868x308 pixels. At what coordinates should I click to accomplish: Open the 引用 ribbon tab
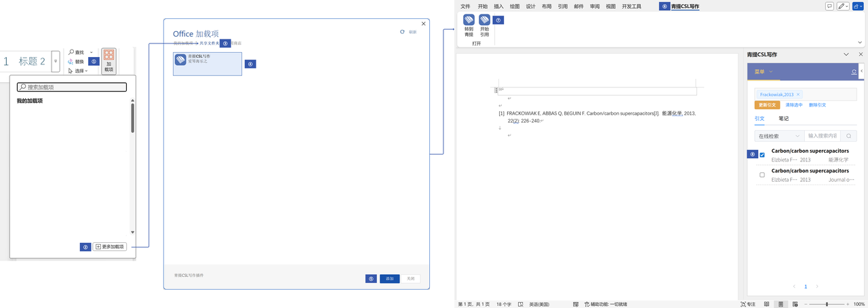(563, 6)
